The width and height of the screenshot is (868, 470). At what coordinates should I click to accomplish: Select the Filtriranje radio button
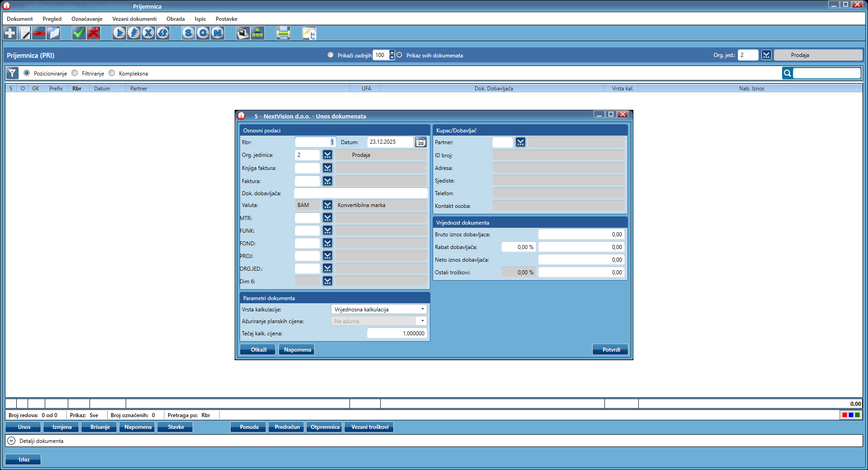point(75,73)
